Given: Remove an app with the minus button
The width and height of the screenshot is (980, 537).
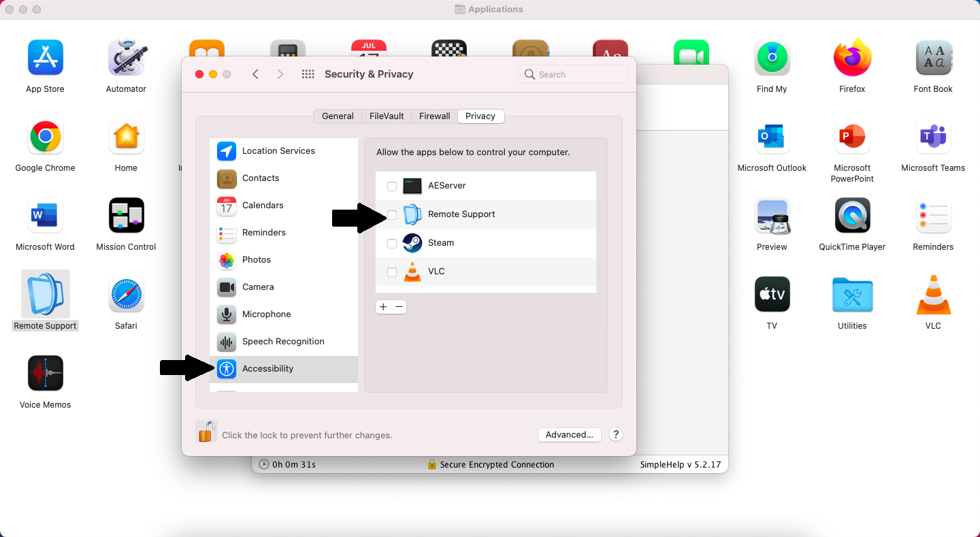Looking at the screenshot, I should tap(399, 307).
